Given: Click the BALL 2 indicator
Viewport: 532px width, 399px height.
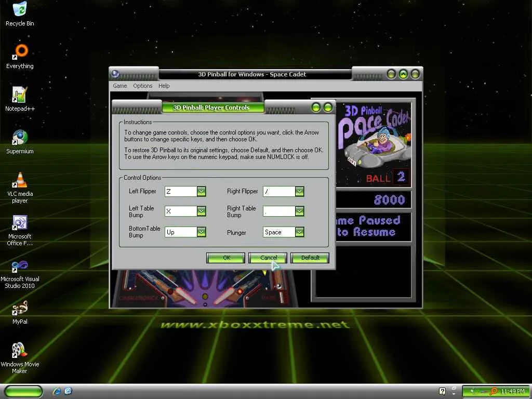Looking at the screenshot, I should point(388,178).
